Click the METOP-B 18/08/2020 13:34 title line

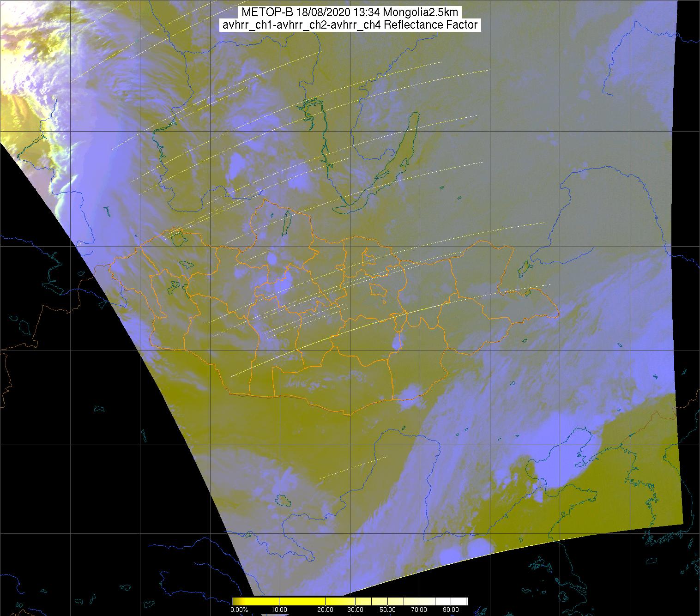coord(350,12)
